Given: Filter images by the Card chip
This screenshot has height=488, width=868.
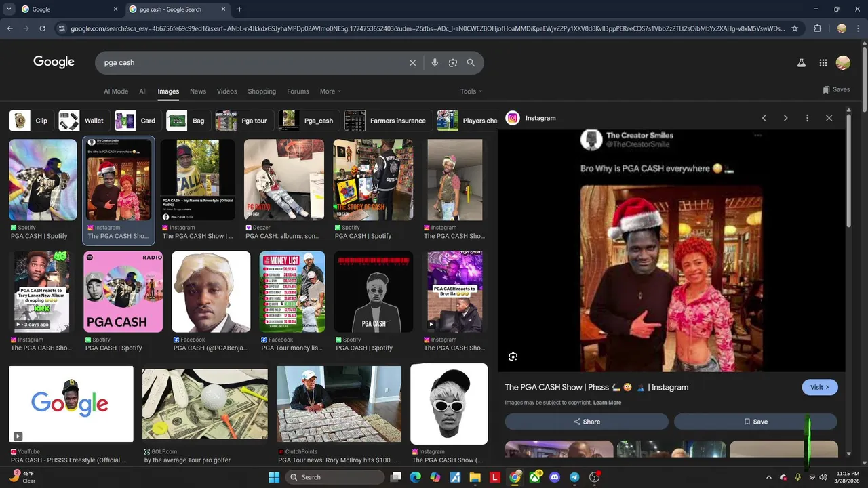Looking at the screenshot, I should pos(137,121).
